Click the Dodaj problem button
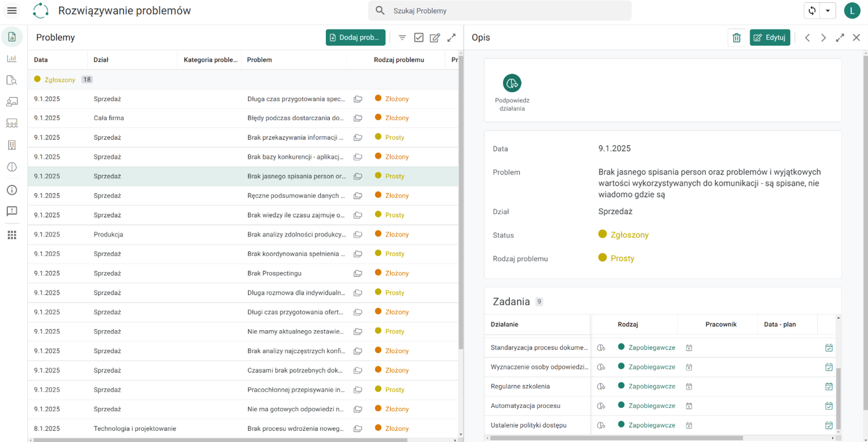 (355, 37)
